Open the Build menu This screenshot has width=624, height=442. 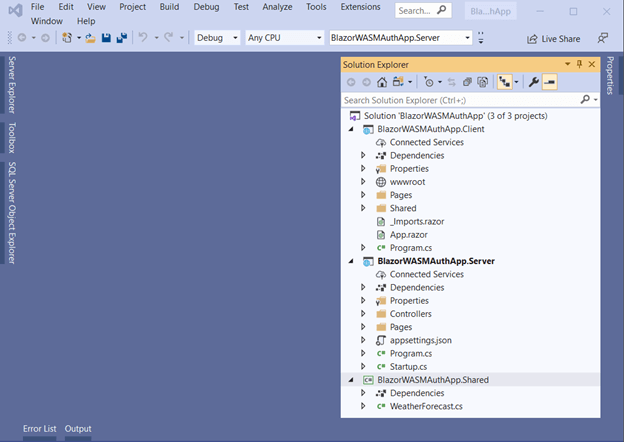pos(171,7)
